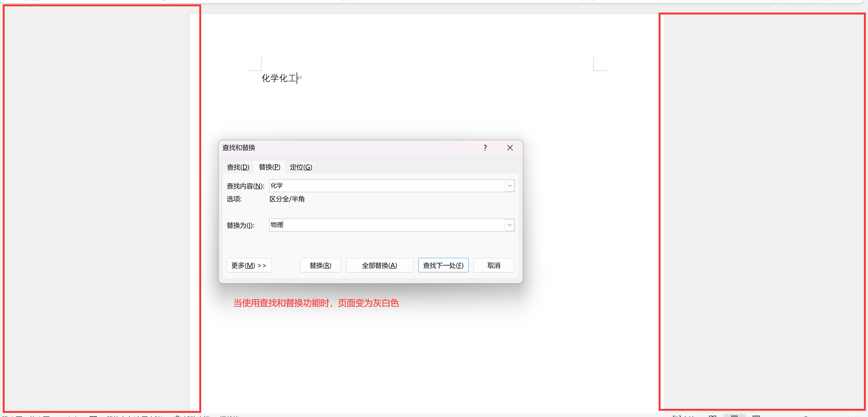Open help via the question mark icon
Viewport: 868px width, 417px height.
(485, 148)
